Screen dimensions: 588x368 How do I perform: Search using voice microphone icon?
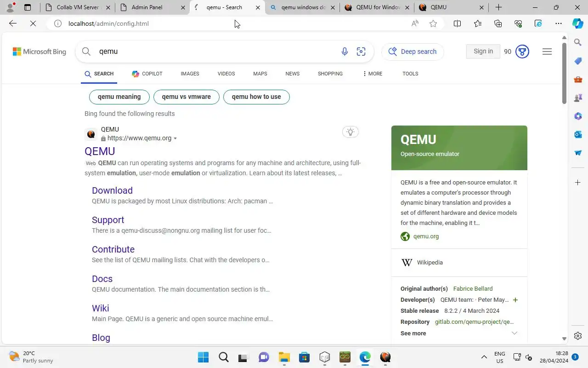coord(345,52)
